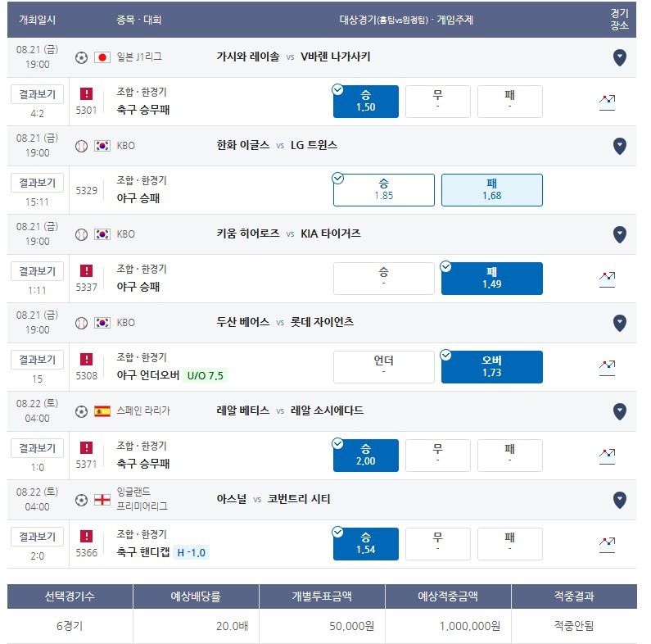The image size is (651, 644).
Task: Click 개최일시 column header
Action: (37, 20)
